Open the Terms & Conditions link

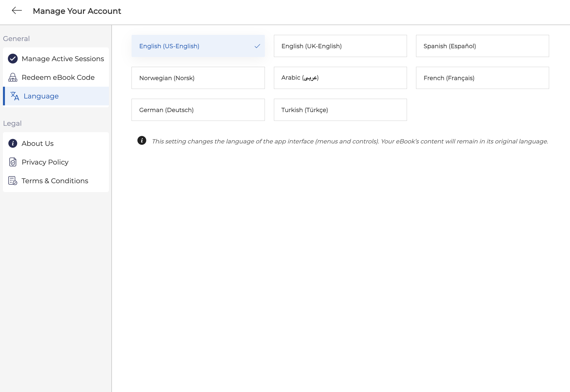click(x=55, y=181)
